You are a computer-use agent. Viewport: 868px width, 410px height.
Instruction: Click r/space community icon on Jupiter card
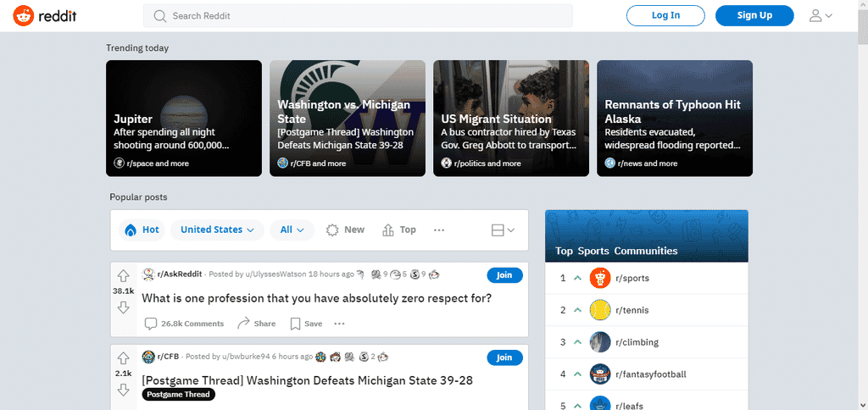click(x=119, y=163)
